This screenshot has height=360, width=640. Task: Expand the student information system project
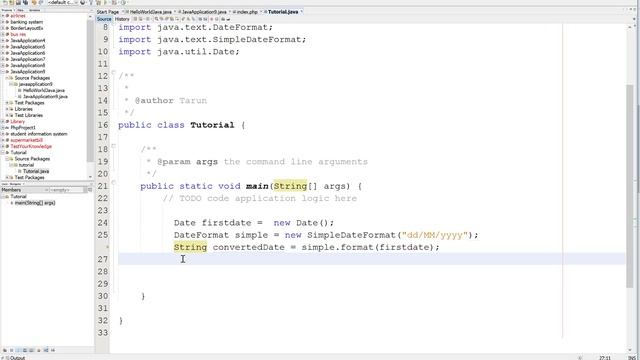tap(3, 134)
